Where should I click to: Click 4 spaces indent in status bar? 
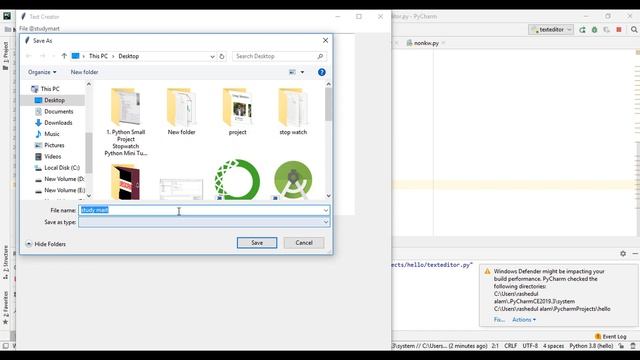point(553,346)
